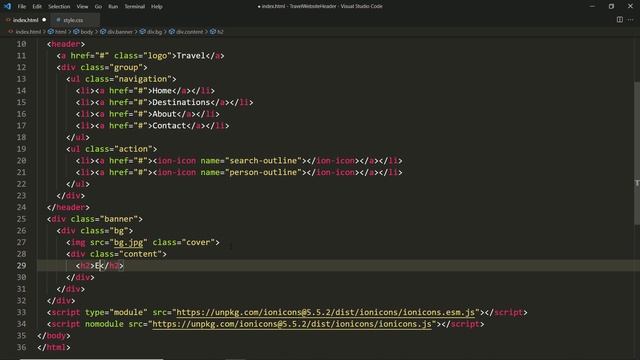Minimize the VS Code window
This screenshot has height=360, width=640.
(x=592, y=7)
